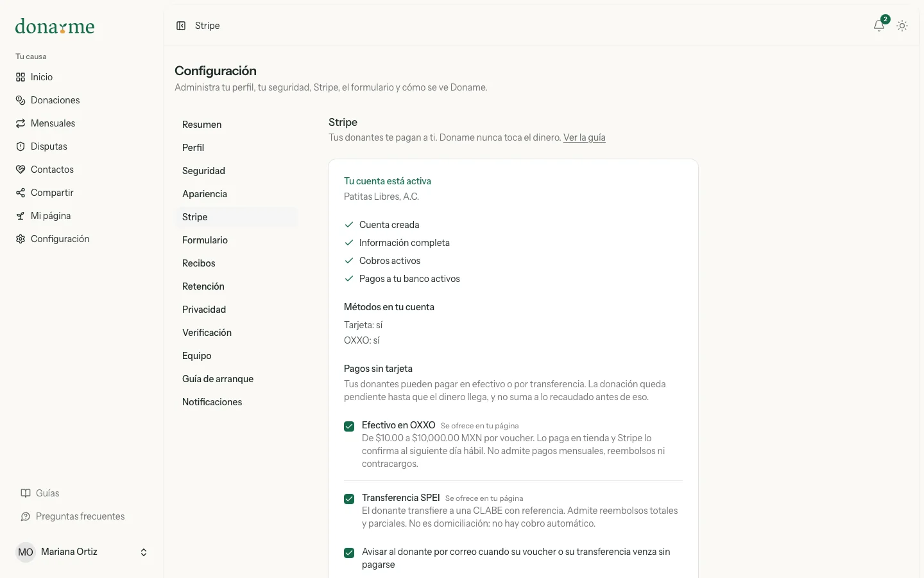The width and height of the screenshot is (924, 578).
Task: Toggle the Avisar al donante checkbox
Action: pyautogui.click(x=349, y=553)
